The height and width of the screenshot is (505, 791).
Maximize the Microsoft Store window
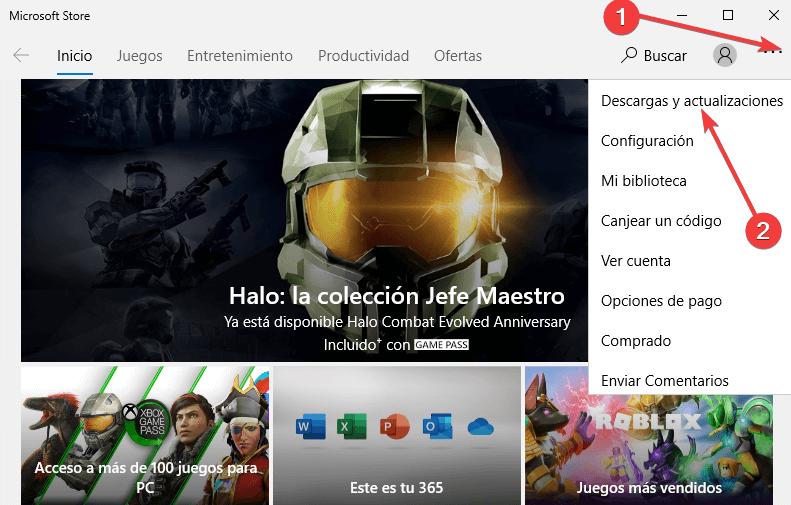pyautogui.click(x=728, y=15)
